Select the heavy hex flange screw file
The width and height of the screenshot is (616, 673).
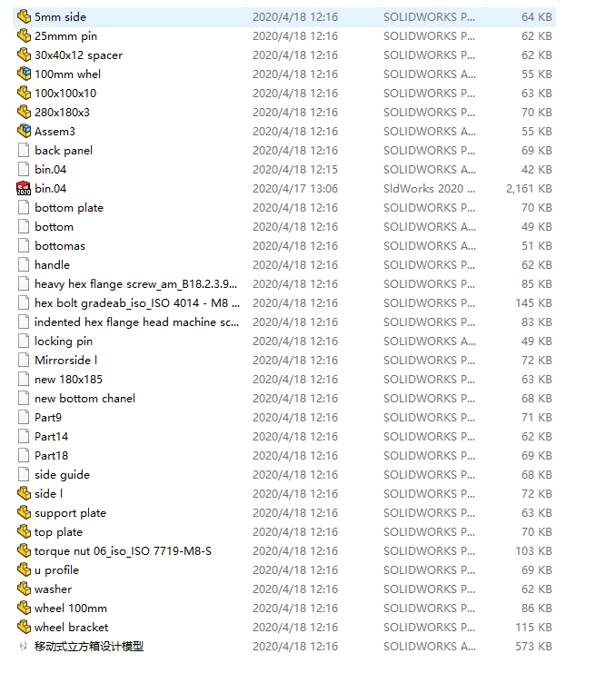pyautogui.click(x=135, y=284)
